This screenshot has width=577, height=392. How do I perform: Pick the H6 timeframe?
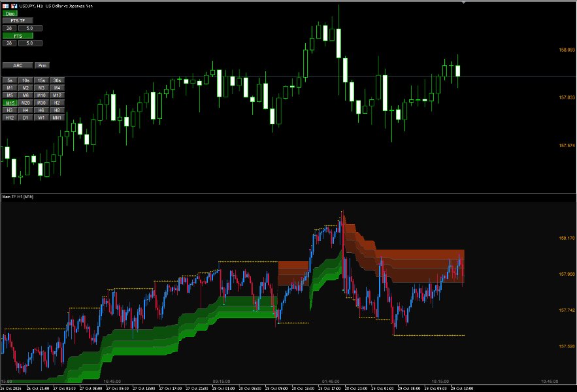coord(41,110)
